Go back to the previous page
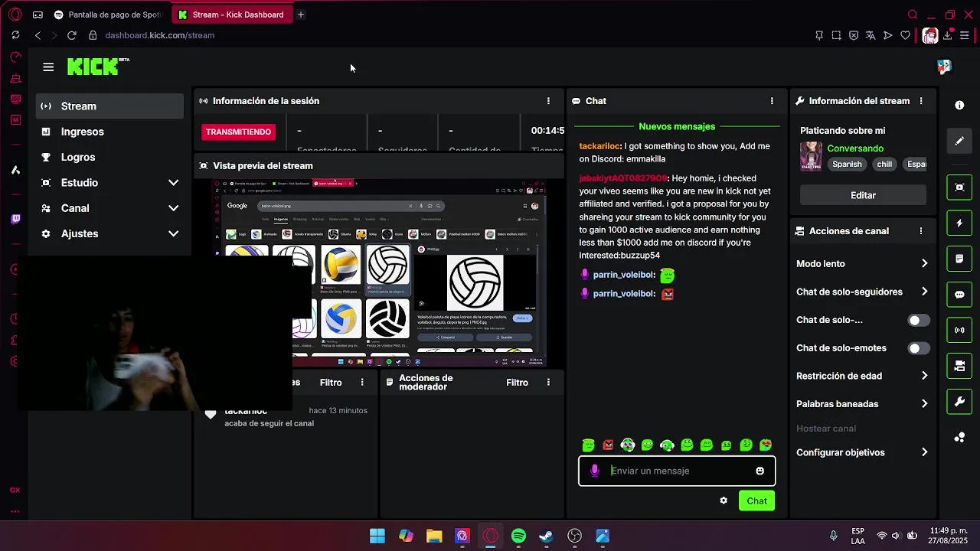Viewport: 980px width, 551px height. [x=38, y=35]
